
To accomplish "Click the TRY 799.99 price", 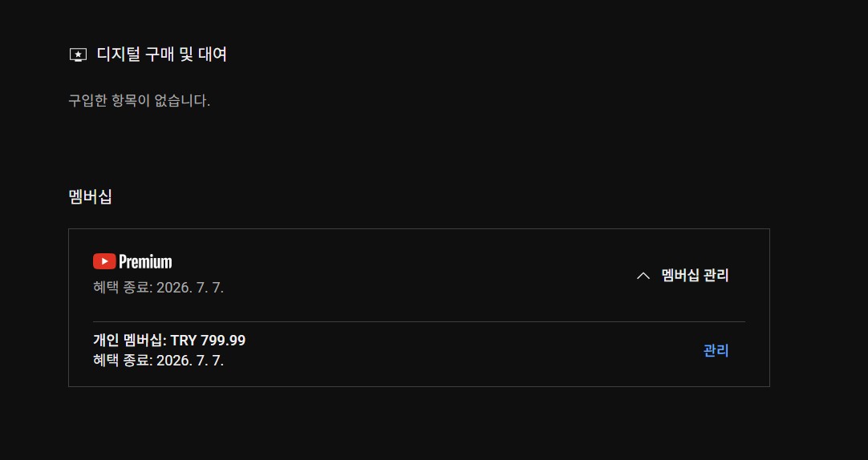I will pos(208,340).
